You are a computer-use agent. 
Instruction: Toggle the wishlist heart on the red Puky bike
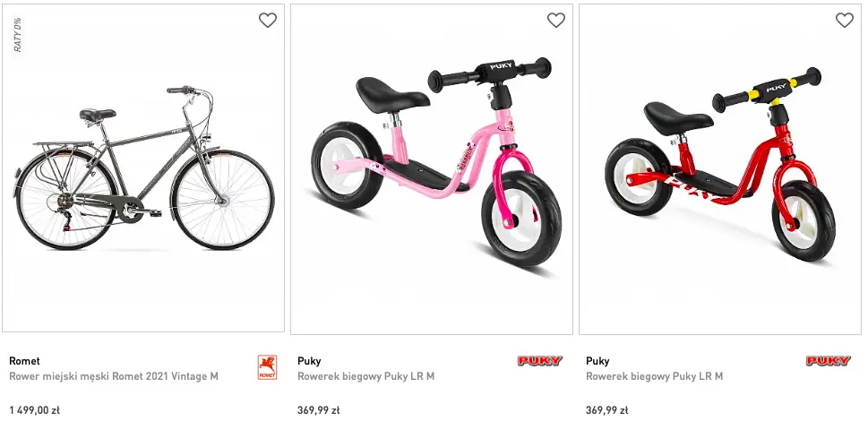click(845, 21)
